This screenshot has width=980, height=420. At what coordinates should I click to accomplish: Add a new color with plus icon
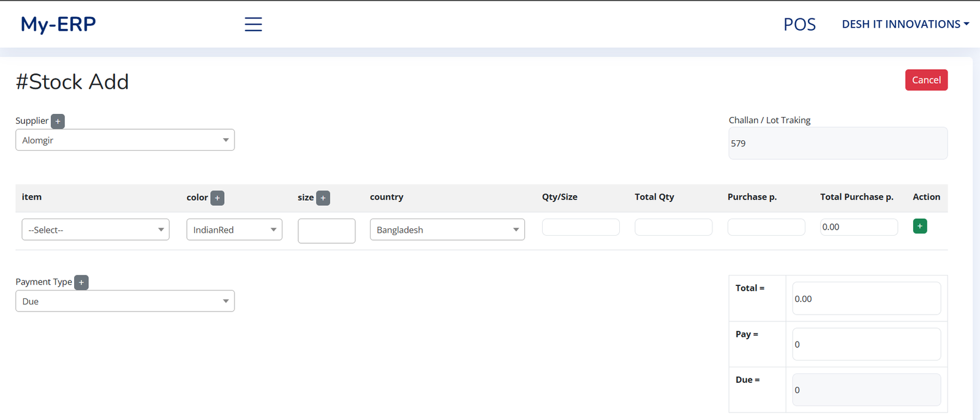pos(217,198)
